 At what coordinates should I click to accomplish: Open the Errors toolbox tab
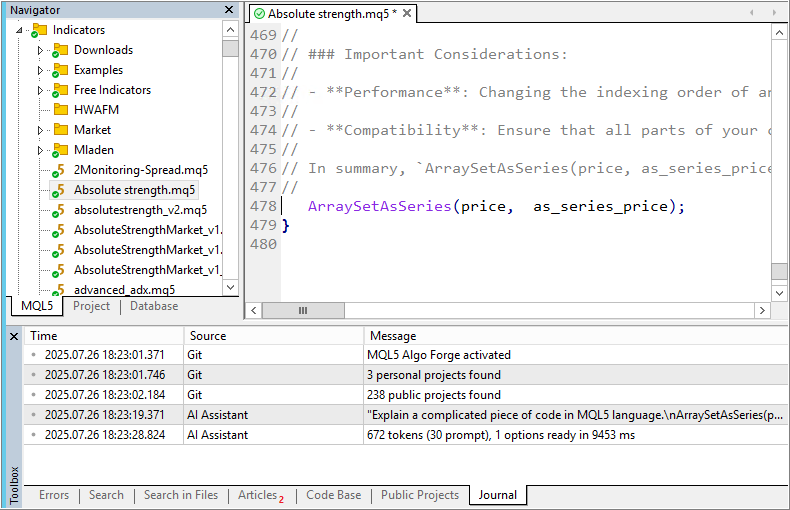(x=54, y=495)
